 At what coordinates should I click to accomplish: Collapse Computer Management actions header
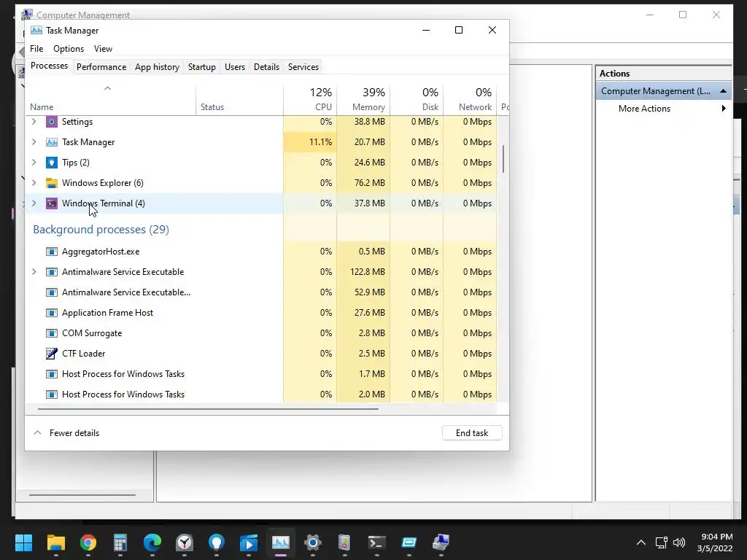[x=723, y=91]
